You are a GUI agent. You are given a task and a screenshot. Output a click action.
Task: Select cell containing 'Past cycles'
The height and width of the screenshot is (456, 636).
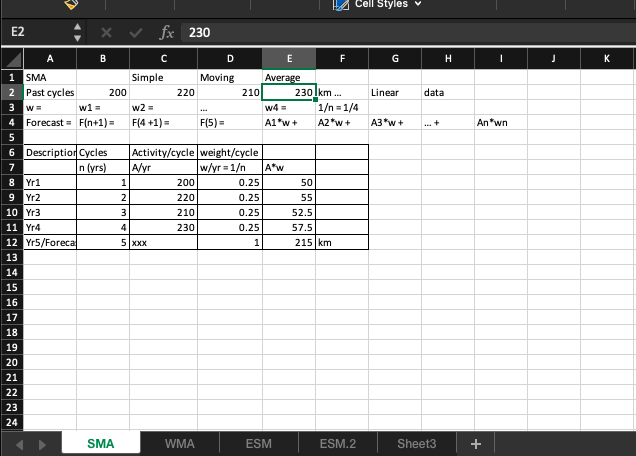50,92
